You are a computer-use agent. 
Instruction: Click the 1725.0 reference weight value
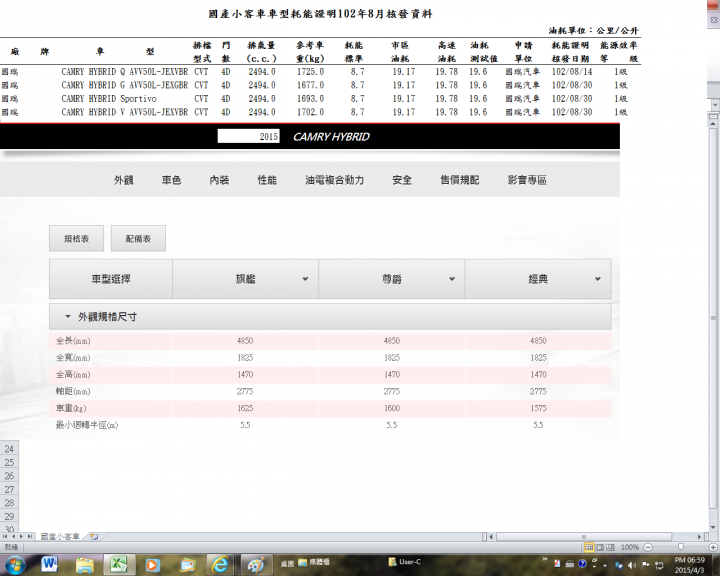click(310, 72)
